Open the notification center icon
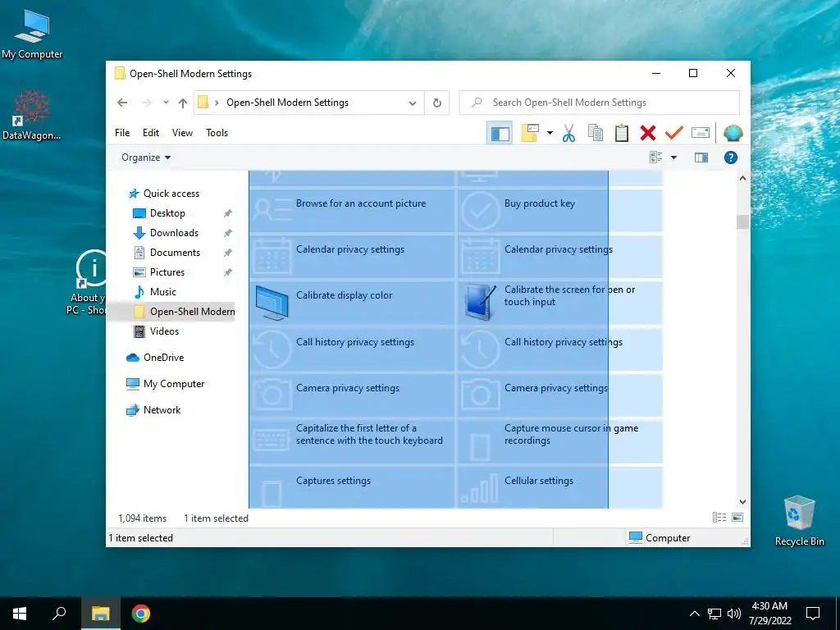The width and height of the screenshot is (840, 630). [813, 614]
